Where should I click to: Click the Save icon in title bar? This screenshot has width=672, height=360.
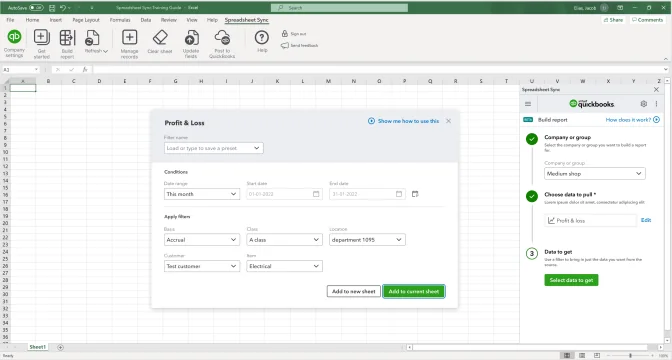click(52, 8)
